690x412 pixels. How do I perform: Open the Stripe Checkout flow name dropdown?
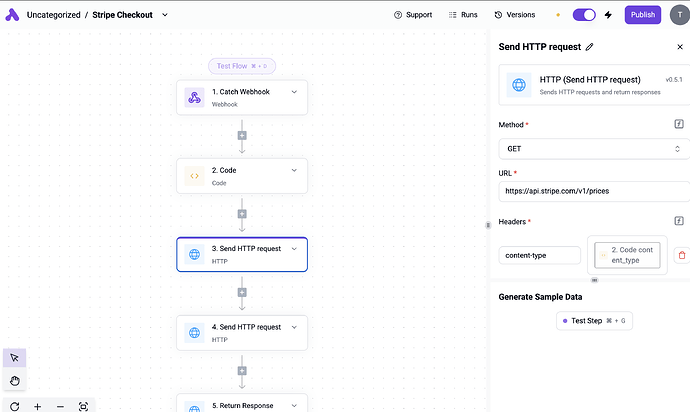[x=165, y=15]
